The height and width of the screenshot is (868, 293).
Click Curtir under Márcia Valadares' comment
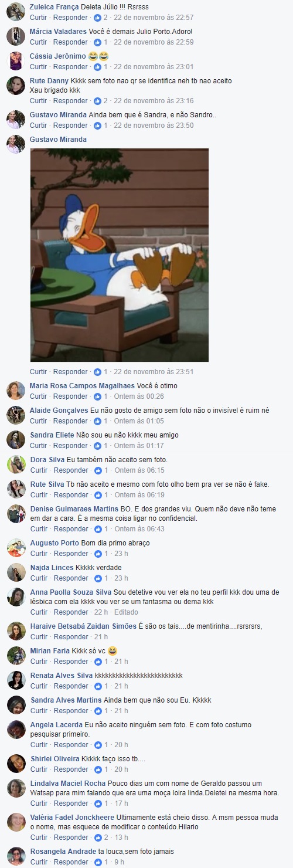(x=39, y=42)
